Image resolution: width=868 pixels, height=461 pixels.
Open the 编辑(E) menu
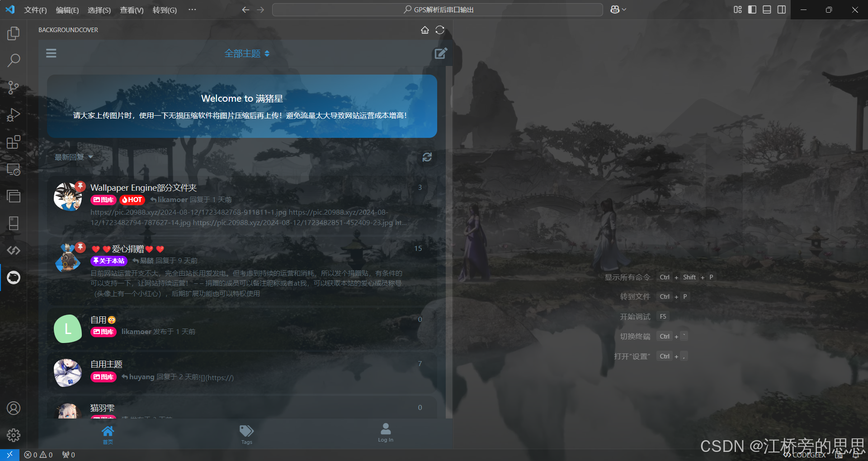tap(67, 10)
